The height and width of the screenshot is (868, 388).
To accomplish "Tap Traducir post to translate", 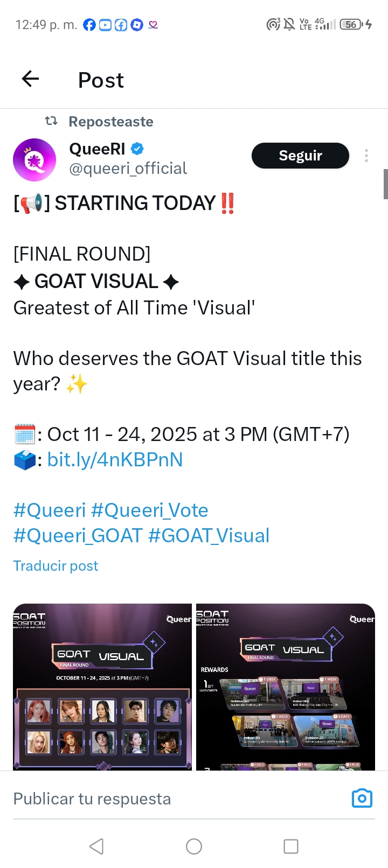I will (x=56, y=566).
